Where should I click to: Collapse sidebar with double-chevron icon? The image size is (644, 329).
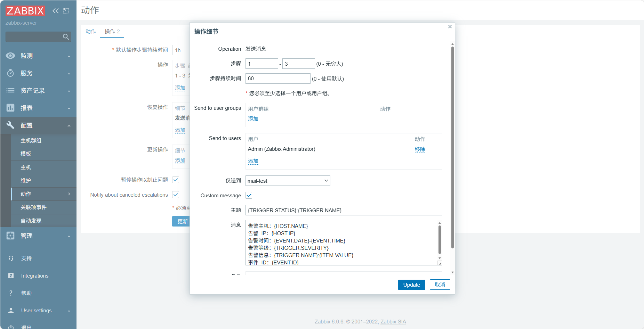(56, 11)
